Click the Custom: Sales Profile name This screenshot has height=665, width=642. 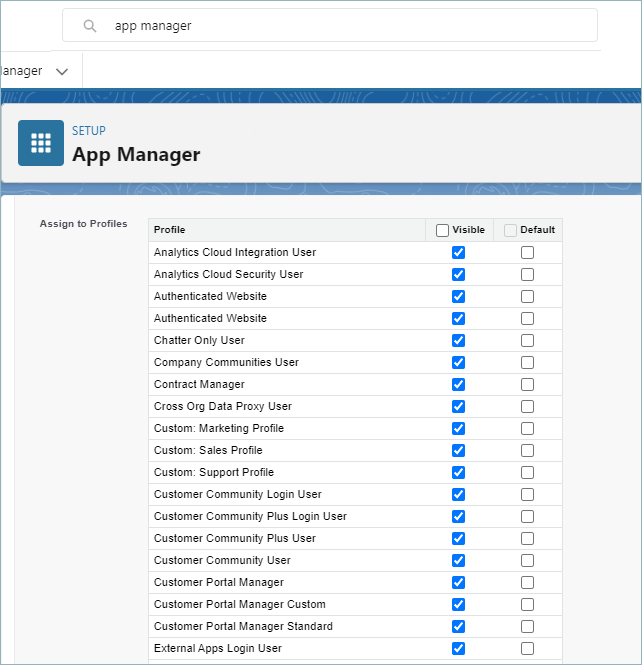[208, 450]
